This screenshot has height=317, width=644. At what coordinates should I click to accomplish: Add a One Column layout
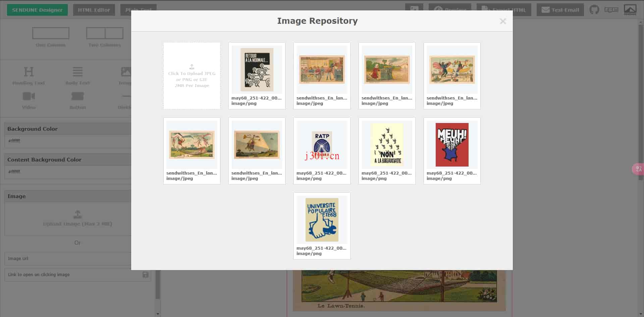(x=51, y=37)
